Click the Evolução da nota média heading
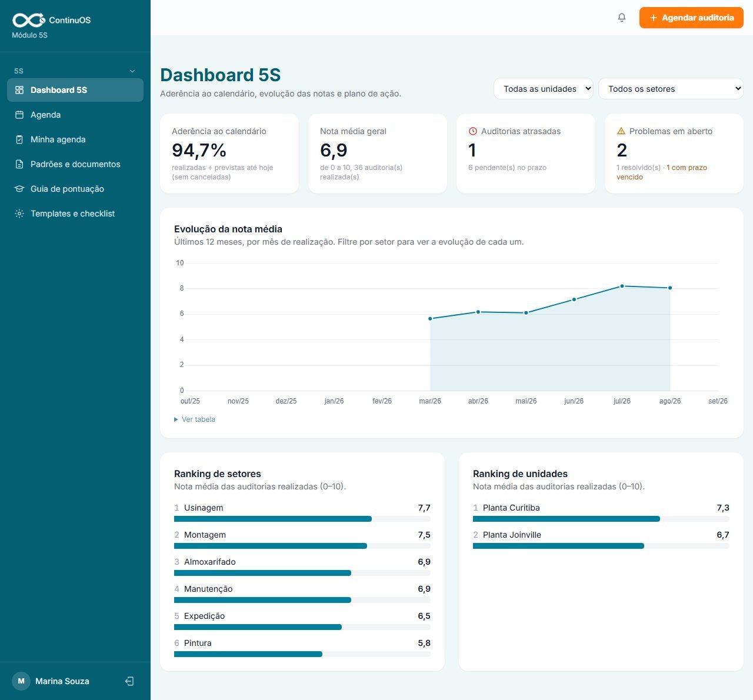Viewport: 753px width, 700px height. click(x=228, y=229)
